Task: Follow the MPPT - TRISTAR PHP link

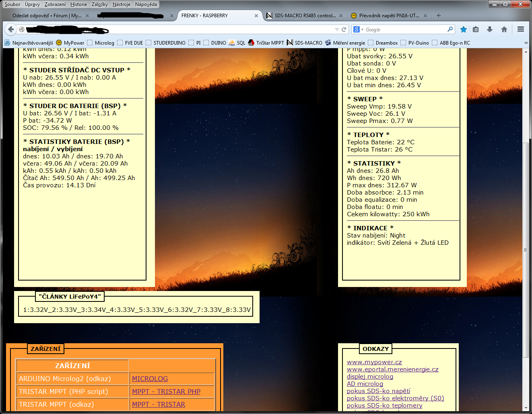Action: (x=166, y=391)
